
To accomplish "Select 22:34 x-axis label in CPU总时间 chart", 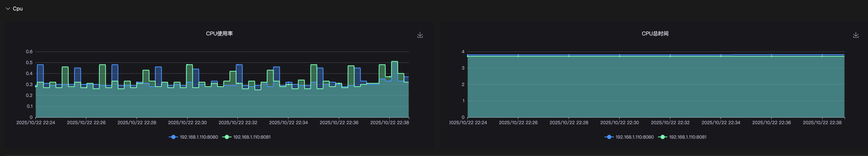I will pos(721,123).
